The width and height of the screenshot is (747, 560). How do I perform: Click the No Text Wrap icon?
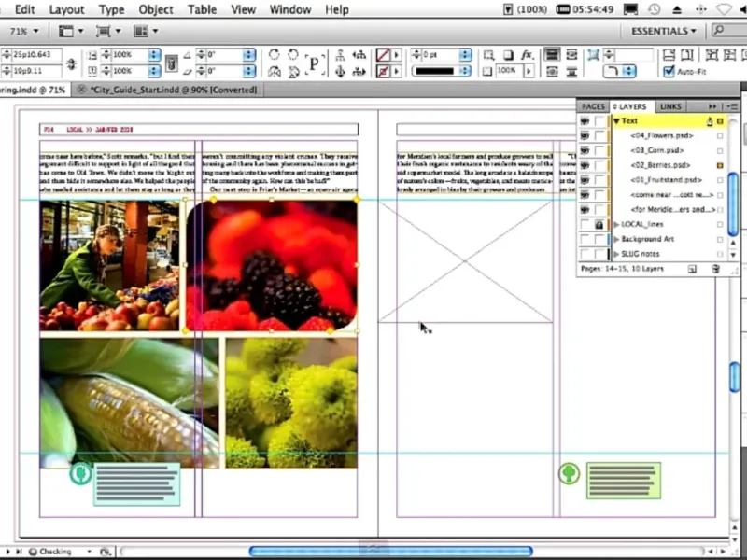(552, 54)
